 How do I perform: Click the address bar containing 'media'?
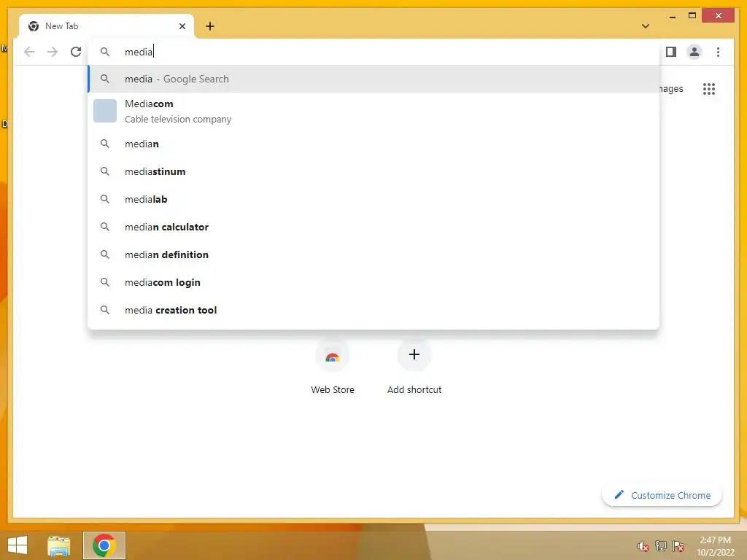[x=374, y=52]
